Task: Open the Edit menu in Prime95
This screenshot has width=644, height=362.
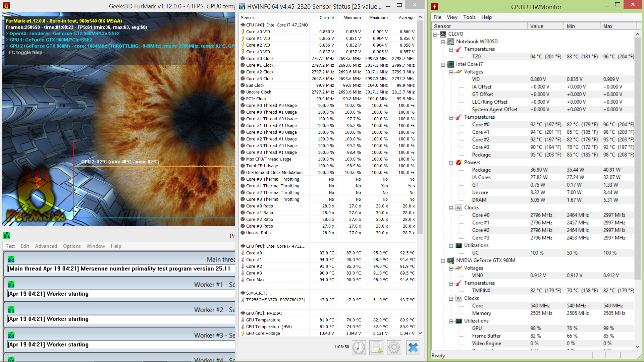Action: tap(25, 246)
